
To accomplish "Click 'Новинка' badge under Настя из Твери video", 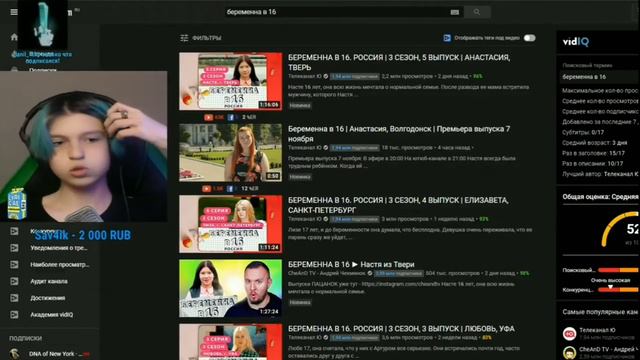I will click(x=300, y=303).
